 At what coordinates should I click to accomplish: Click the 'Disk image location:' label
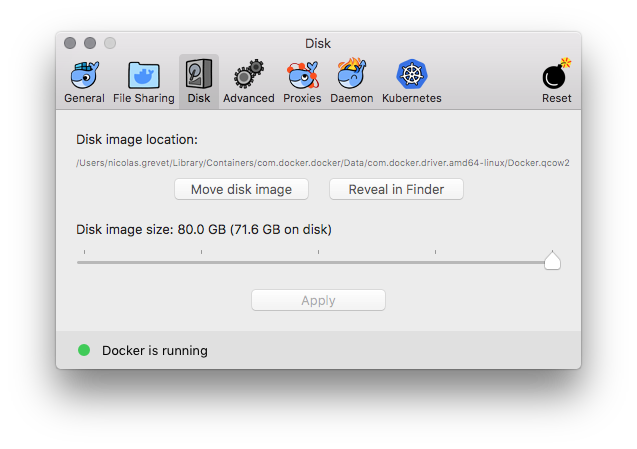point(137,140)
